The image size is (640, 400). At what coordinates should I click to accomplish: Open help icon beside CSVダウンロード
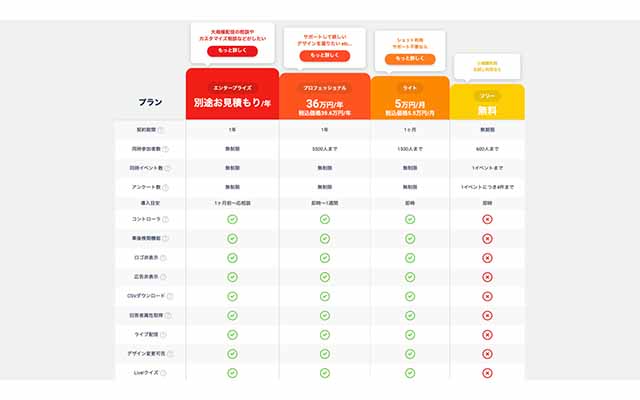point(170,296)
